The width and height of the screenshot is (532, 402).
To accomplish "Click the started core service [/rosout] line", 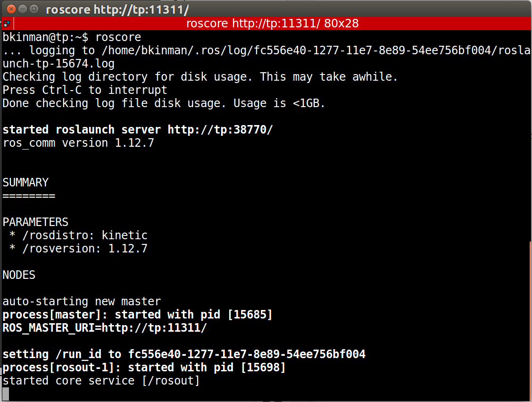I will click(x=101, y=380).
